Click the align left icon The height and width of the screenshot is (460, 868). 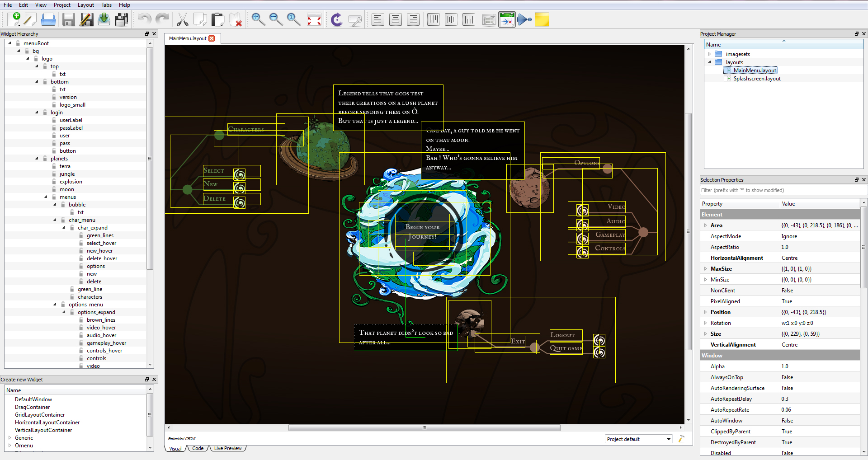click(x=377, y=19)
